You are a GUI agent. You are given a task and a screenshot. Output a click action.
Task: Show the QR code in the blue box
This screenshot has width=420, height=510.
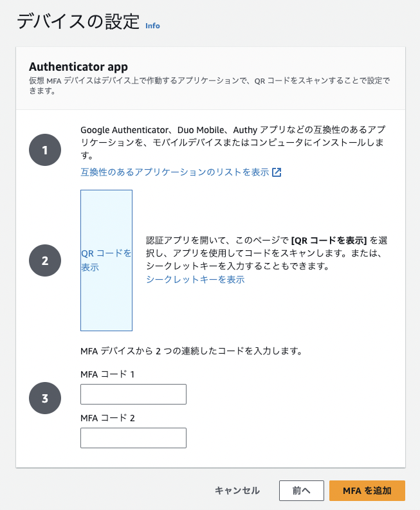106,260
